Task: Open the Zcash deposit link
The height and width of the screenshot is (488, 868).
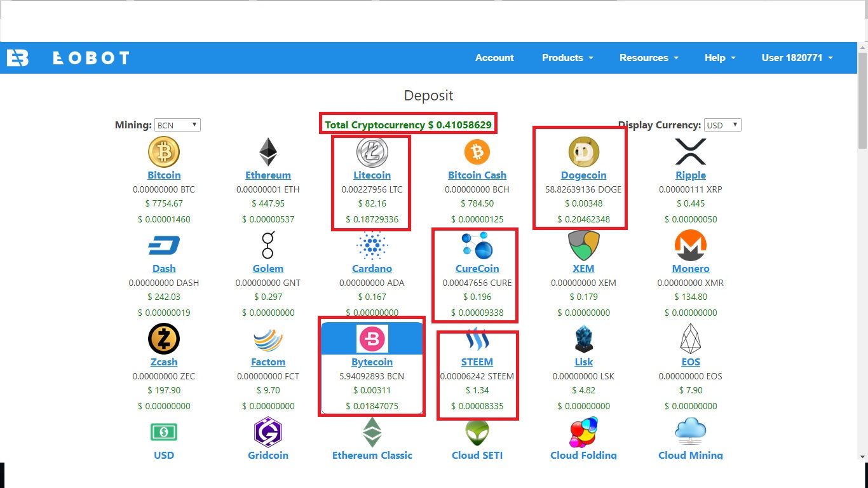Action: click(x=164, y=362)
